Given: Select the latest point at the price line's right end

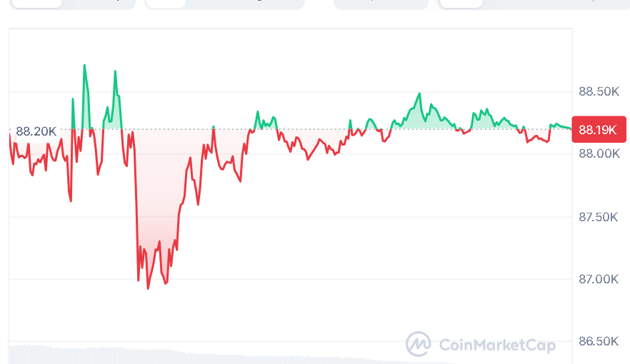Looking at the screenshot, I should (x=571, y=128).
